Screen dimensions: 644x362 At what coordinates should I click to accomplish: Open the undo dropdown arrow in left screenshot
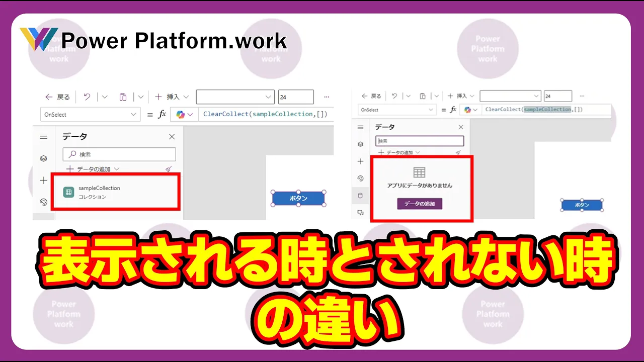[x=105, y=97]
